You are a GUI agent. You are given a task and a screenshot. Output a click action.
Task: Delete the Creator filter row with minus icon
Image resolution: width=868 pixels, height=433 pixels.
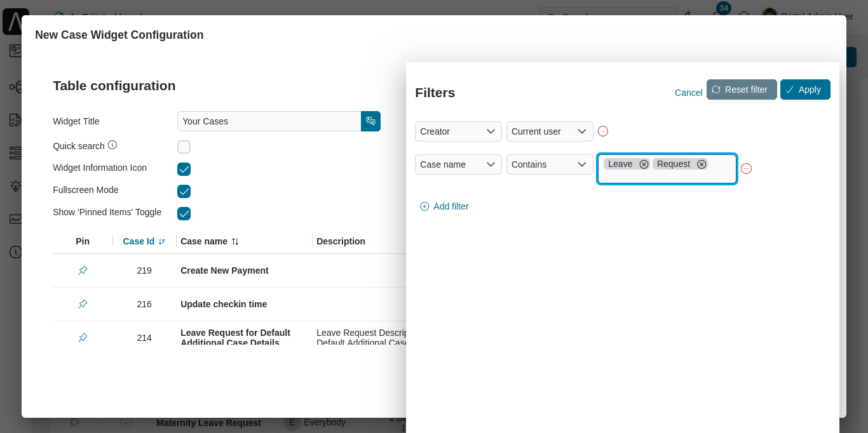602,131
